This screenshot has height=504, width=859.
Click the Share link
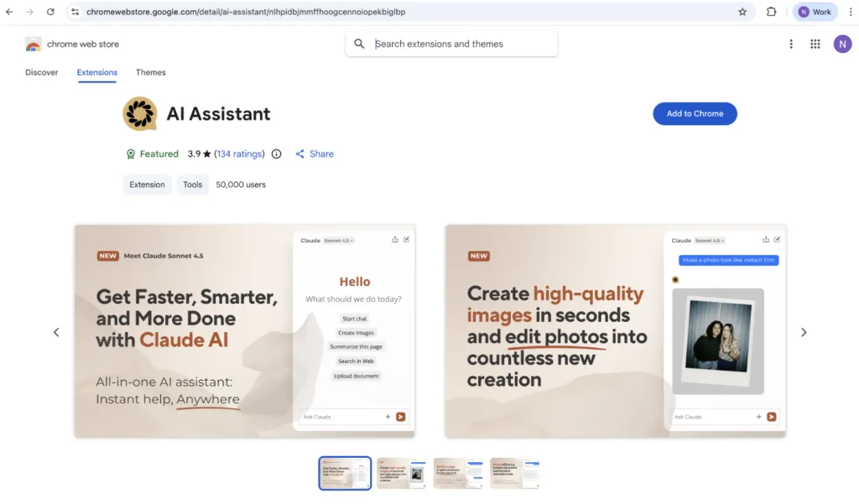click(x=315, y=154)
